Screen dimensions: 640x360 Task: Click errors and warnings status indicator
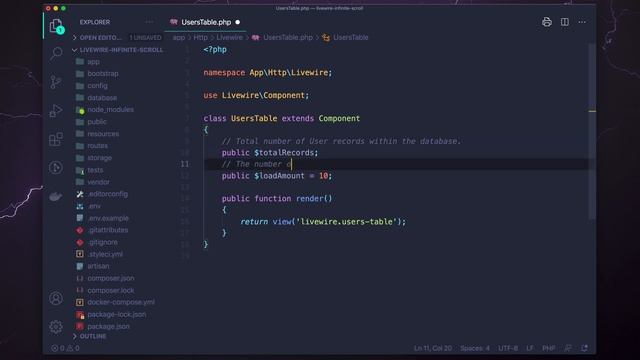coord(65,348)
